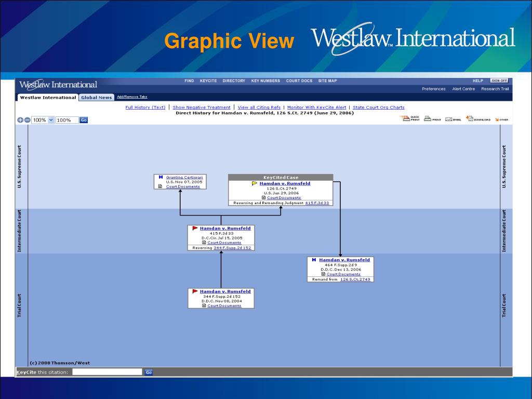Click Go button beside KeyCite citation field

(149, 372)
